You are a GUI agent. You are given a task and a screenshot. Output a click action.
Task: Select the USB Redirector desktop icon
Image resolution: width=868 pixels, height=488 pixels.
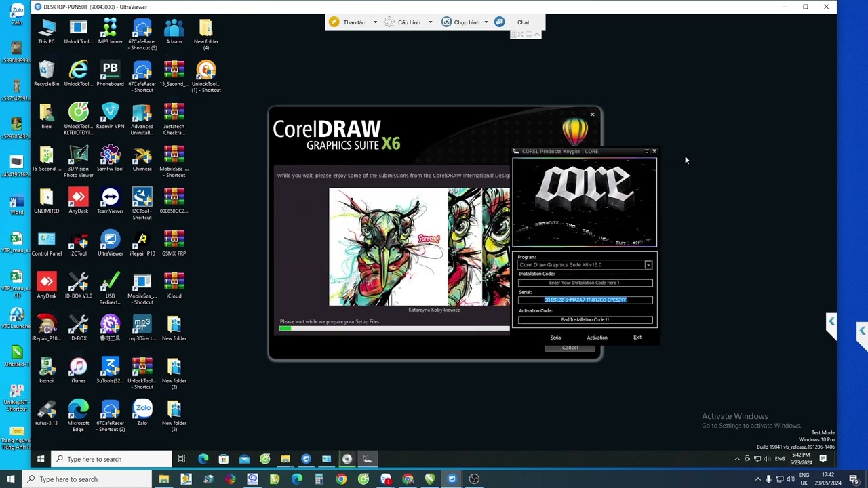click(x=110, y=289)
